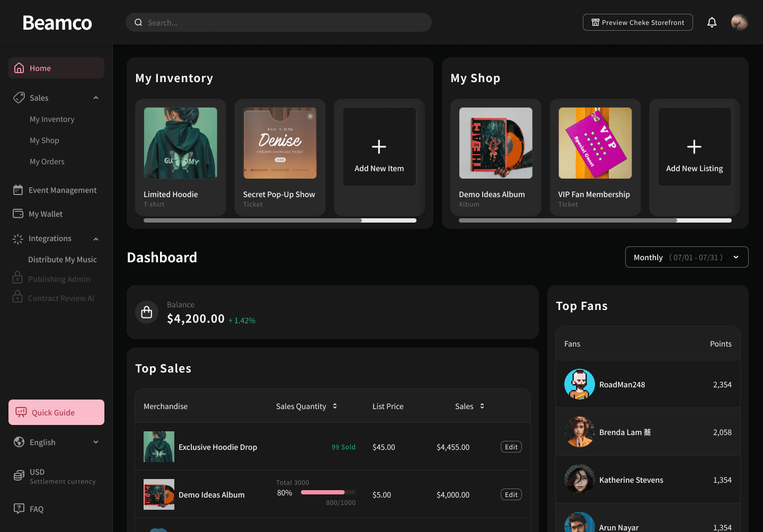Collapse the Integrations menu chevron
The width and height of the screenshot is (763, 532).
point(96,239)
